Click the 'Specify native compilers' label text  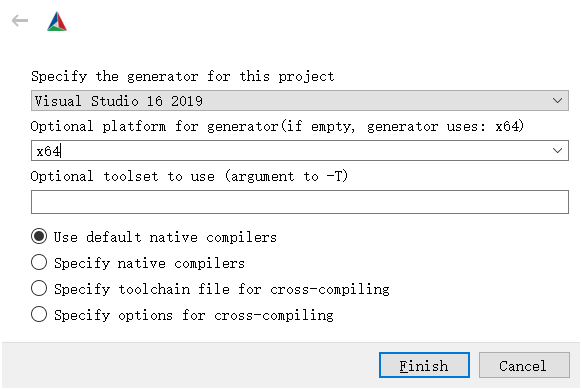149,263
